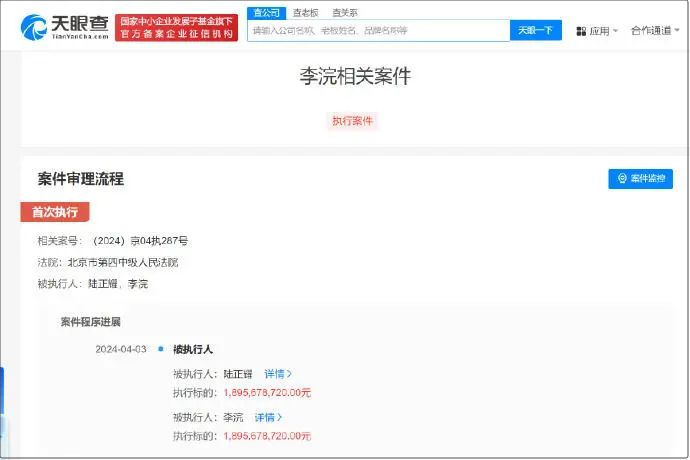Open the red official credit agency banner
Viewport: 690px width, 460px height.
176,28
